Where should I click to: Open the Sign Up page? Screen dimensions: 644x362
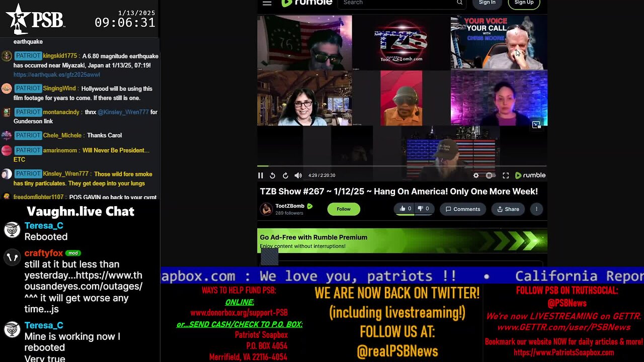coord(524,3)
